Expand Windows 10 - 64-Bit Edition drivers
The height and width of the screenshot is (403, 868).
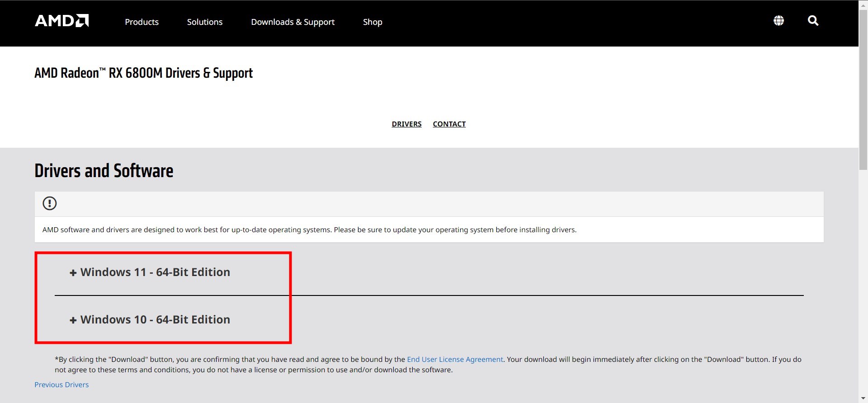click(x=150, y=319)
